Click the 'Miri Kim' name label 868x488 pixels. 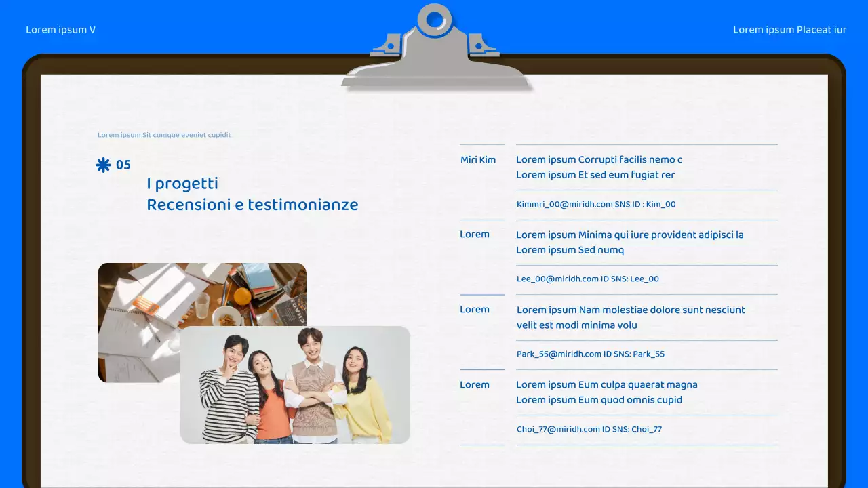478,160
